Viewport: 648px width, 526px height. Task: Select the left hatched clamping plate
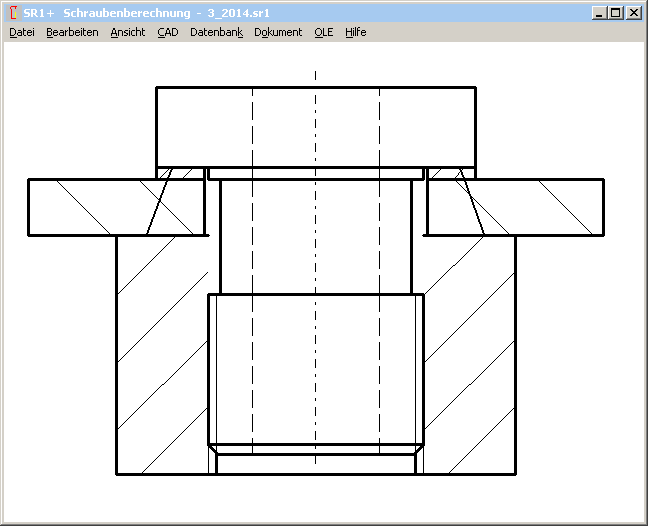pyautogui.click(x=90, y=207)
